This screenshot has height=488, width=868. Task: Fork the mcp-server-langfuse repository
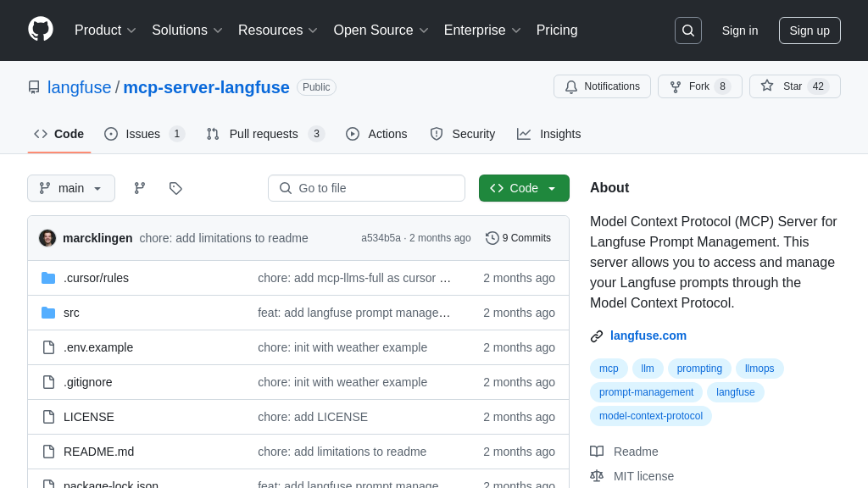click(x=699, y=86)
